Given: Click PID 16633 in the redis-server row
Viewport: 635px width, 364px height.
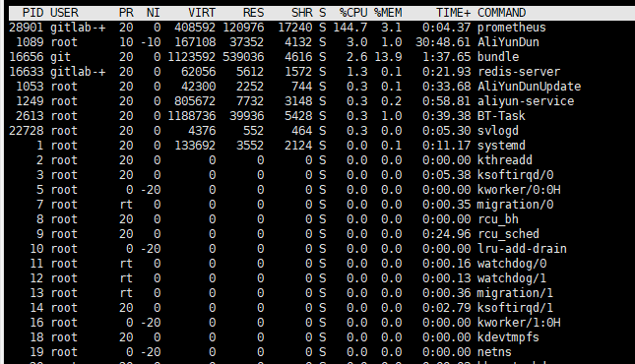Looking at the screenshot, I should click(26, 72).
